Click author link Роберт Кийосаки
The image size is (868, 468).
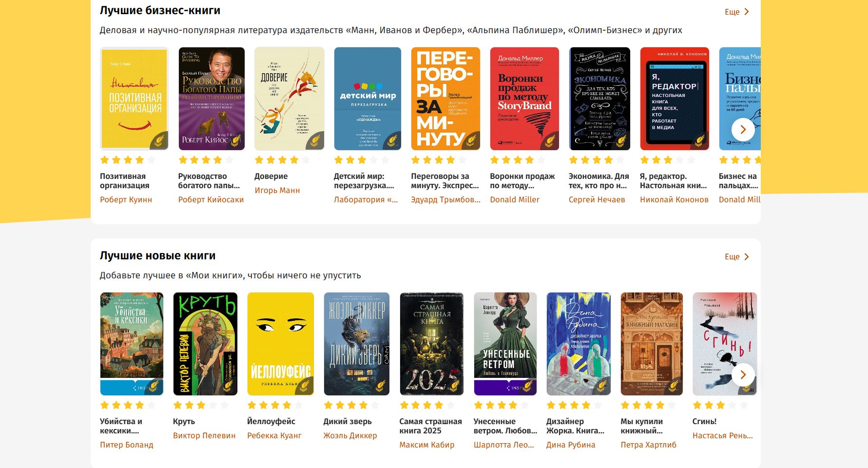[211, 199]
